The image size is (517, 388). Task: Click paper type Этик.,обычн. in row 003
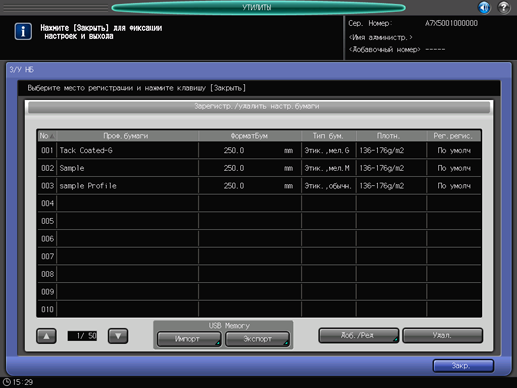pos(328,186)
